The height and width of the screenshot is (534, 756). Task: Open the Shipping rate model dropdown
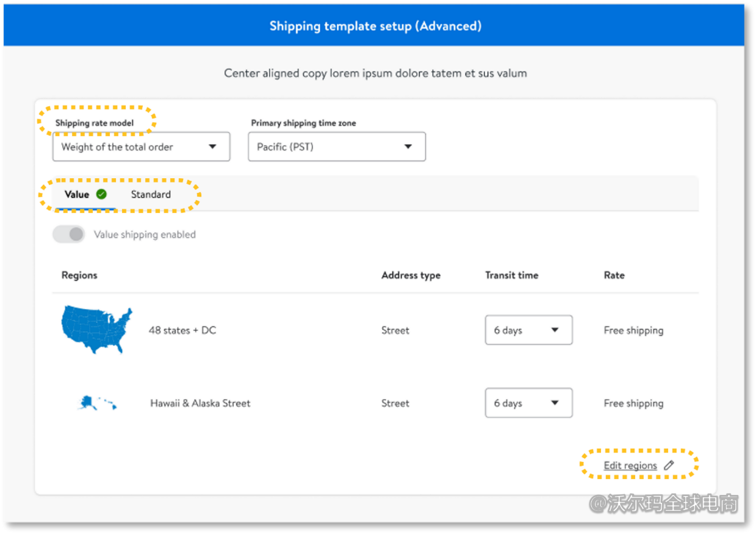141,147
